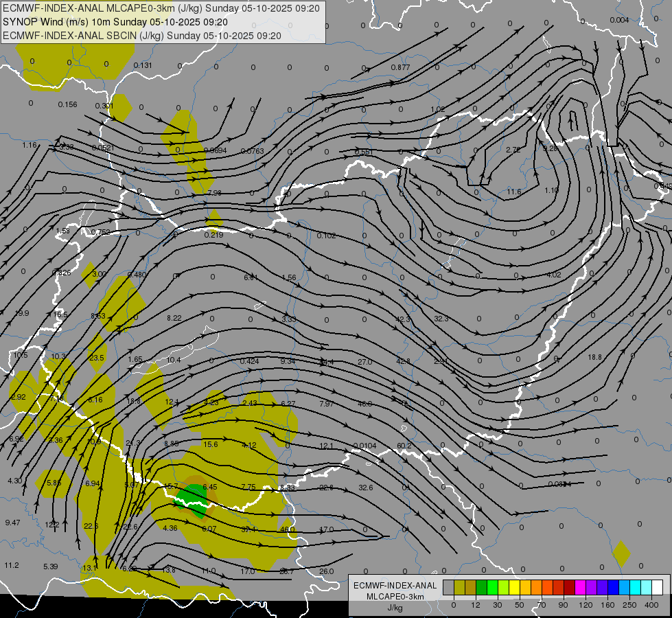The height and width of the screenshot is (618, 672).
Task: Click the legend tick label 400
Action: coord(651,605)
